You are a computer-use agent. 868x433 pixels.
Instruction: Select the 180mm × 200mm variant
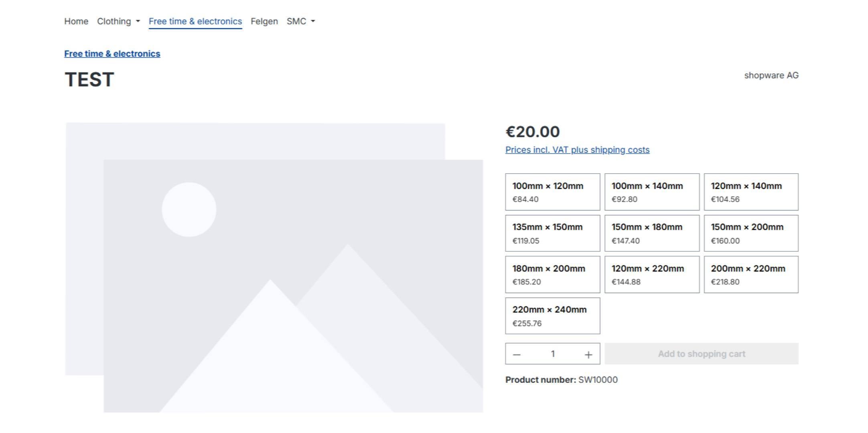[x=553, y=275]
